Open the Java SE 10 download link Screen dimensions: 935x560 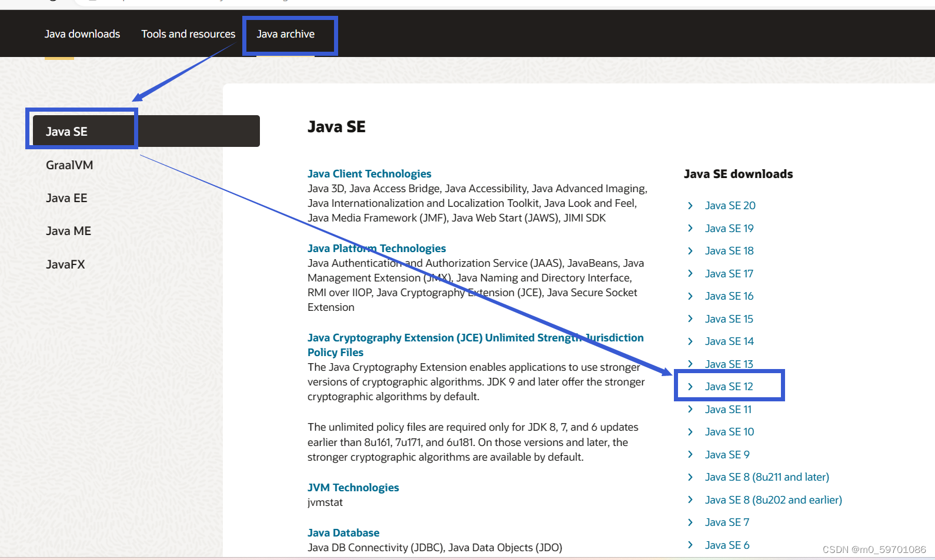[x=729, y=432]
